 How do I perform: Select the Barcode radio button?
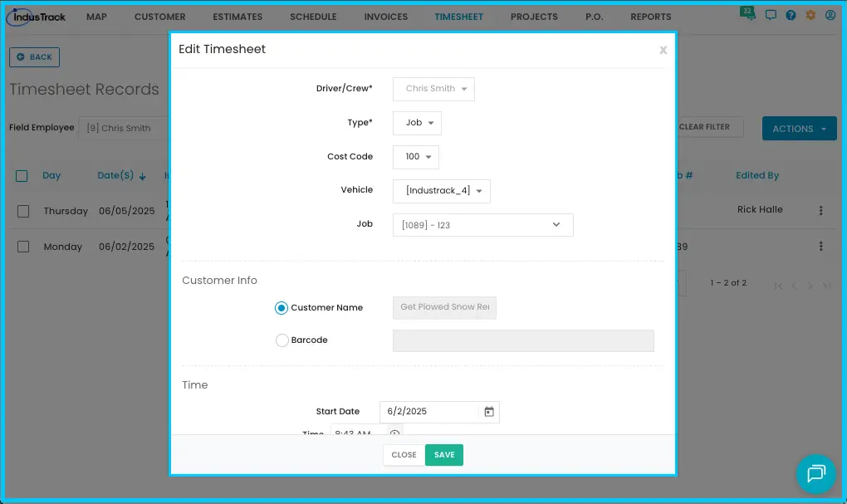282,340
